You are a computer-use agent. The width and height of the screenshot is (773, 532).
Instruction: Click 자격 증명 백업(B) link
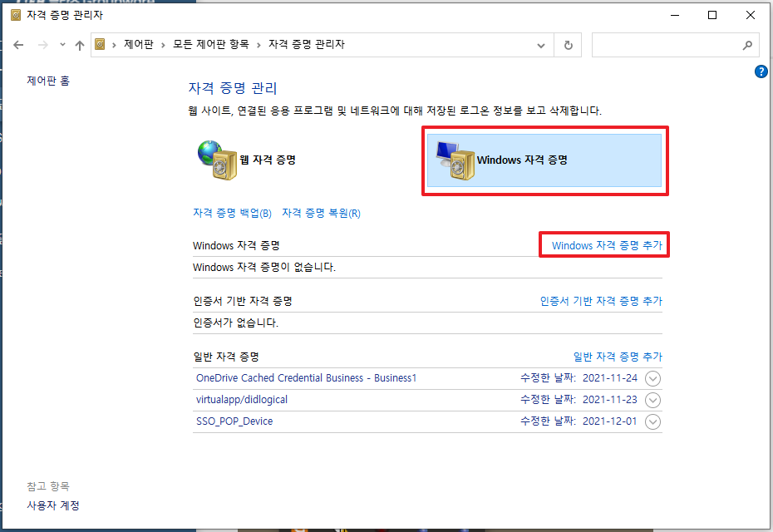[x=232, y=214]
